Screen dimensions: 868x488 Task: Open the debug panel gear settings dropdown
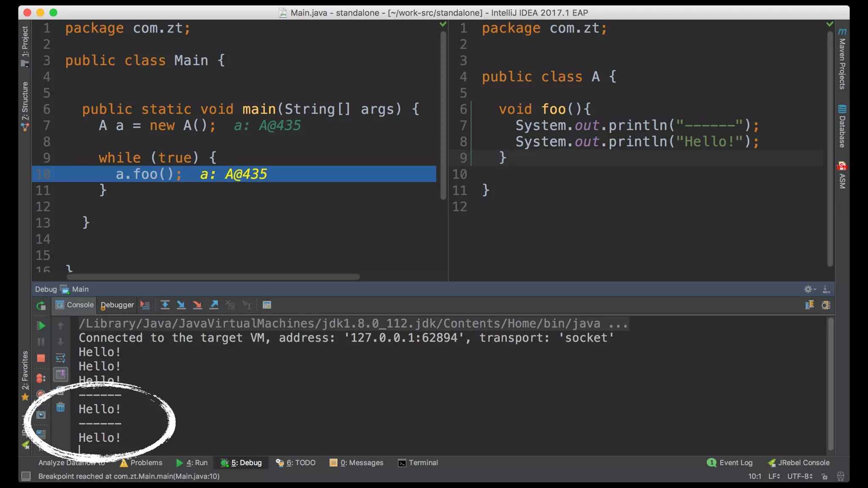pos(809,289)
